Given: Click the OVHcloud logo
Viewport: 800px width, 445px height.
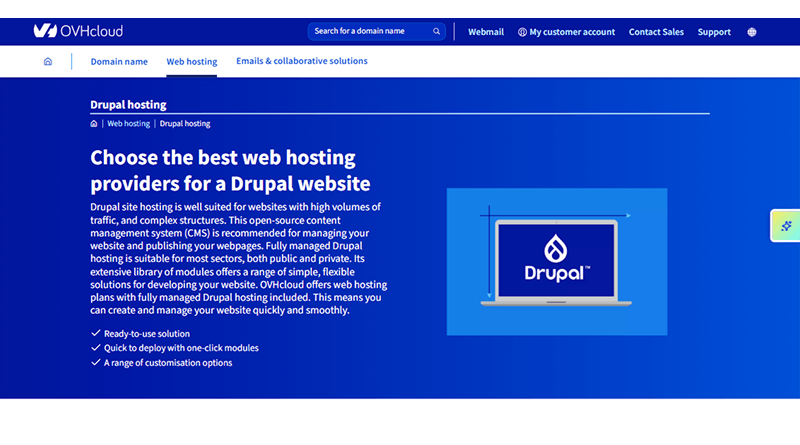Looking at the screenshot, I should click(78, 31).
